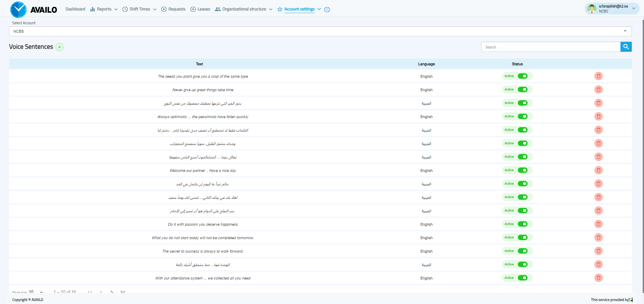Click the AVAILO brand name
This screenshot has width=644, height=304.
pos(44,10)
